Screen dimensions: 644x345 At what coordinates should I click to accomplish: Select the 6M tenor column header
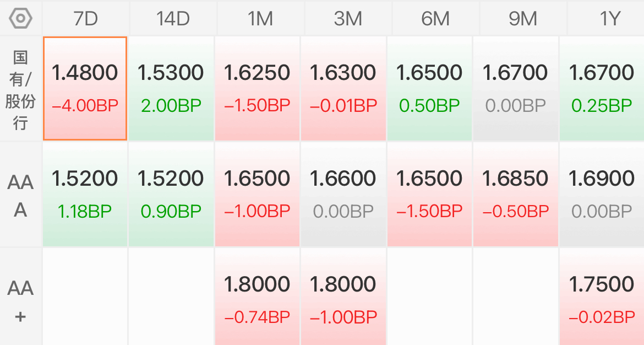(435, 18)
